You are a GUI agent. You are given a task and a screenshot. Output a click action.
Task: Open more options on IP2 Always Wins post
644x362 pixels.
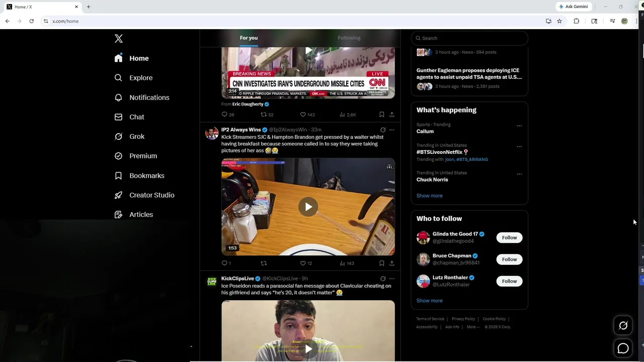click(x=392, y=130)
